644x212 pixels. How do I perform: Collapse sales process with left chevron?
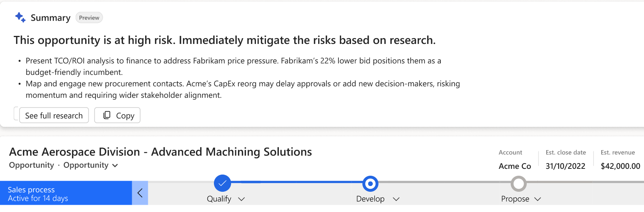140,193
